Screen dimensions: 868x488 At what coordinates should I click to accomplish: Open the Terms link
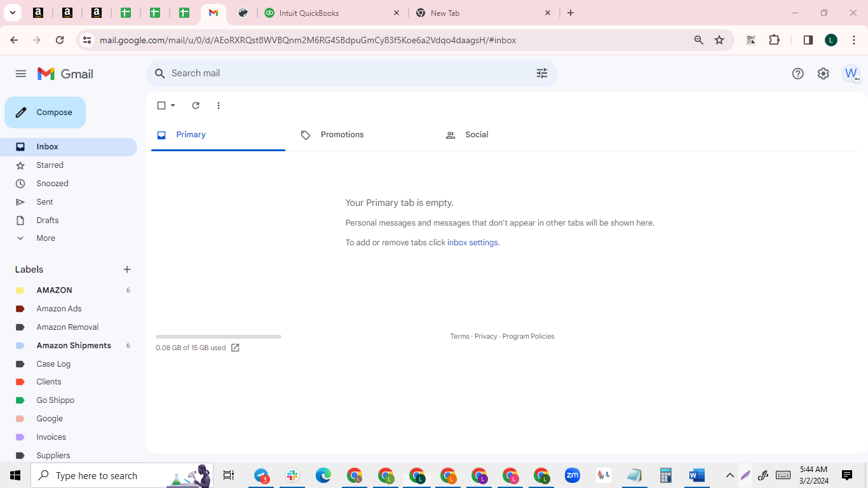coord(459,337)
